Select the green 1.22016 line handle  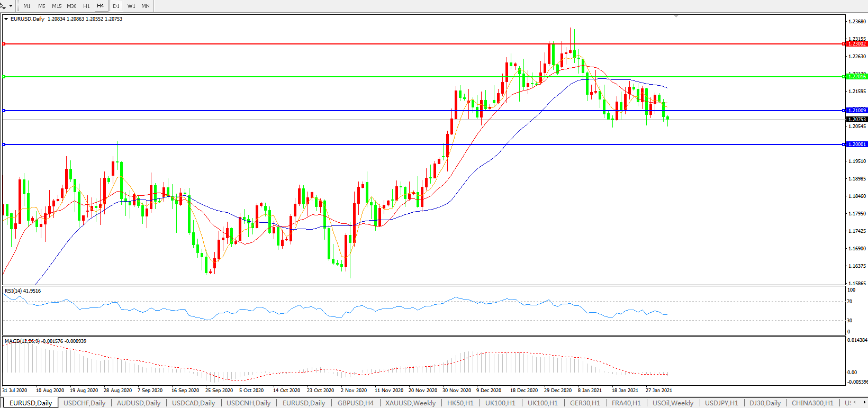(4, 77)
